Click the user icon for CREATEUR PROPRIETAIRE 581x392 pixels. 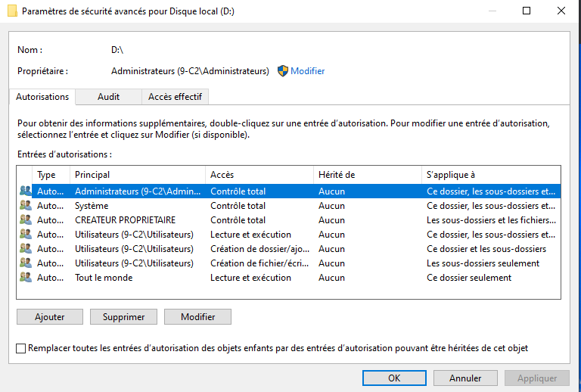coord(26,220)
